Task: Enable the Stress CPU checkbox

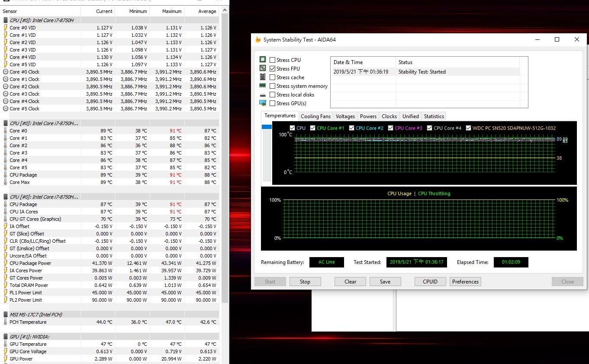Action: click(272, 60)
